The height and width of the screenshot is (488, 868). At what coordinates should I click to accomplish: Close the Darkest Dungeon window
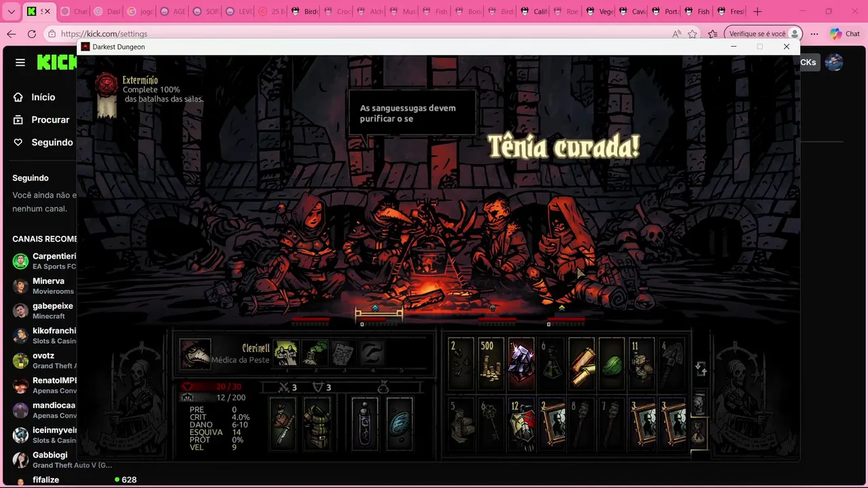tap(786, 47)
